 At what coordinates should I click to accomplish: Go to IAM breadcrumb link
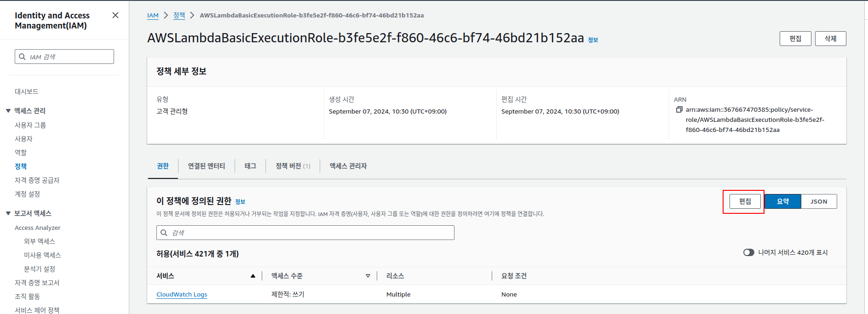click(x=153, y=15)
